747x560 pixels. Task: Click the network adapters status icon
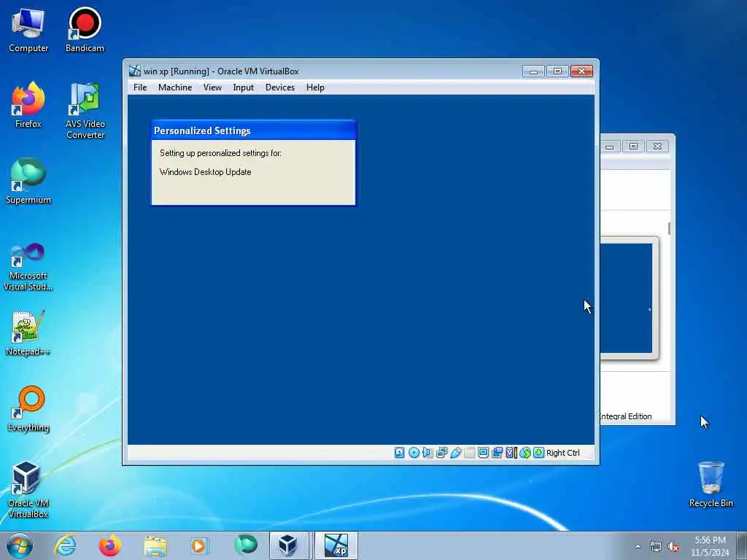(x=441, y=452)
